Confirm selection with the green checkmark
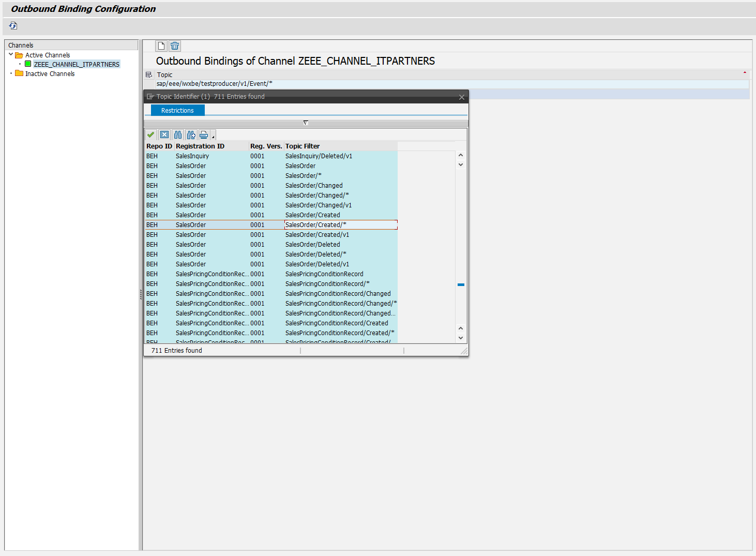The width and height of the screenshot is (756, 556). [x=150, y=135]
